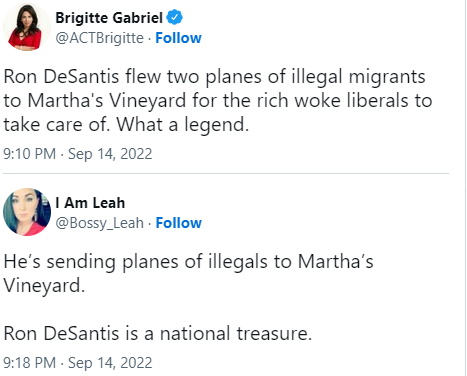The height and width of the screenshot is (376, 467).
Task: Open the 9:10 PM tweet timestamp
Action: (x=78, y=154)
